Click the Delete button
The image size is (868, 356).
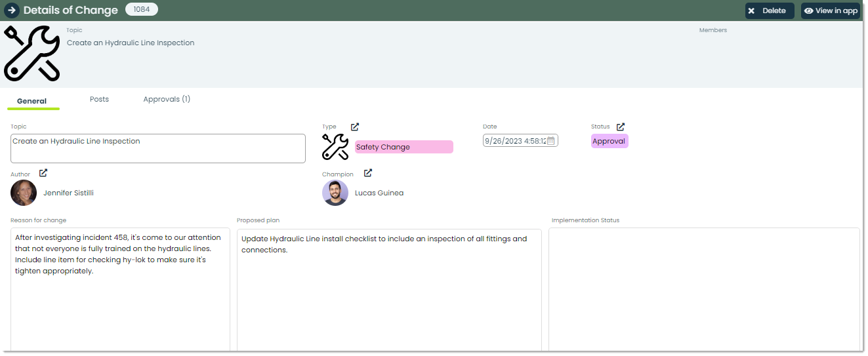click(770, 10)
